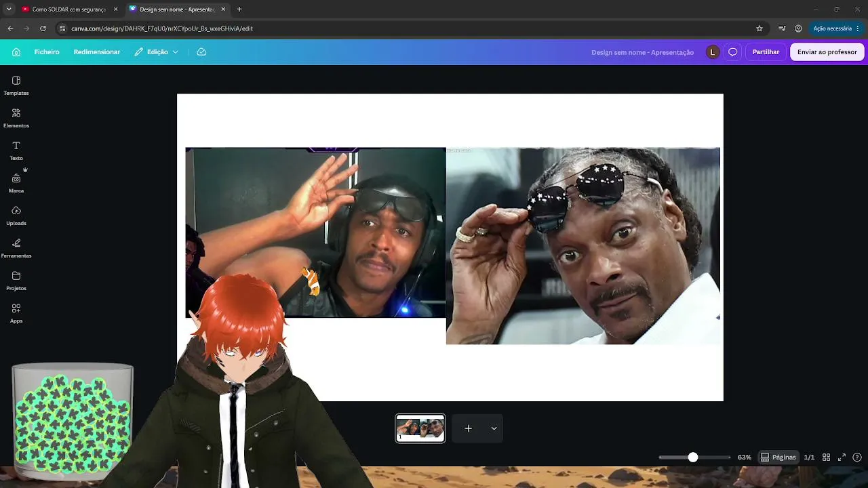The width and height of the screenshot is (868, 488).
Task: Click the design title 'Design sem nome - Apresentação'
Action: tap(642, 52)
